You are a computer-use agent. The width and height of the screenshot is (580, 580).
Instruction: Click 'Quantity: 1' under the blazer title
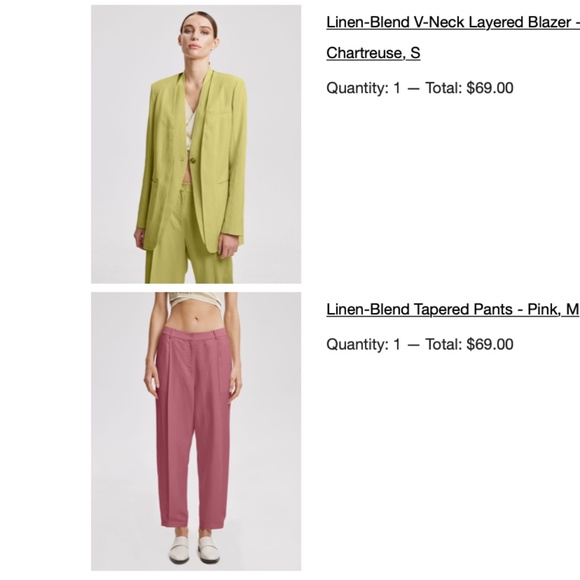coord(364,88)
